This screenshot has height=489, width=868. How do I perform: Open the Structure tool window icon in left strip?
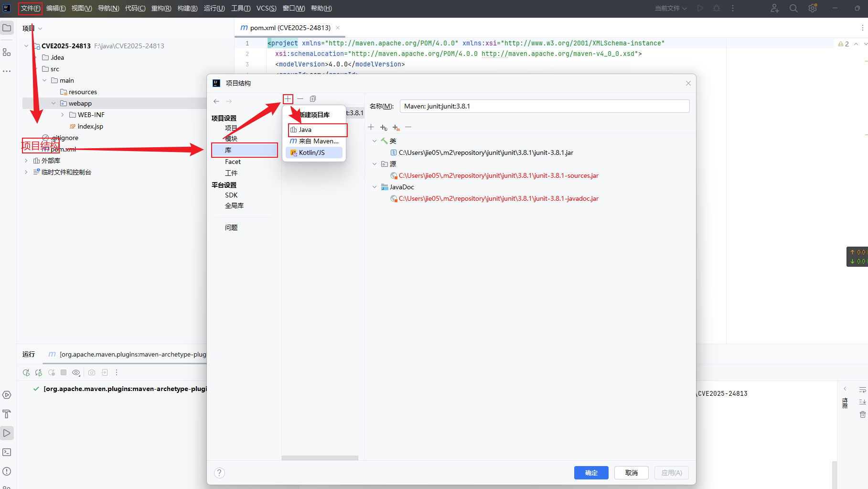coord(7,52)
